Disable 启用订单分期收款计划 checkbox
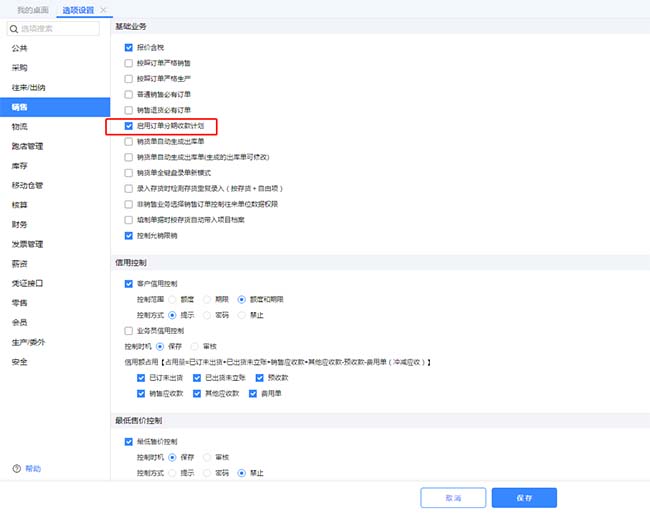650x514 pixels. [128, 126]
